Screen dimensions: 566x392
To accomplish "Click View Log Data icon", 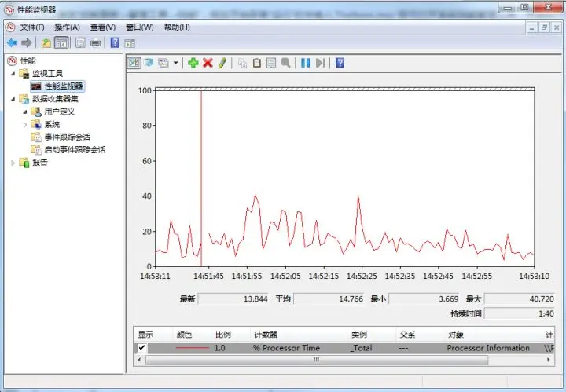I will (x=149, y=63).
